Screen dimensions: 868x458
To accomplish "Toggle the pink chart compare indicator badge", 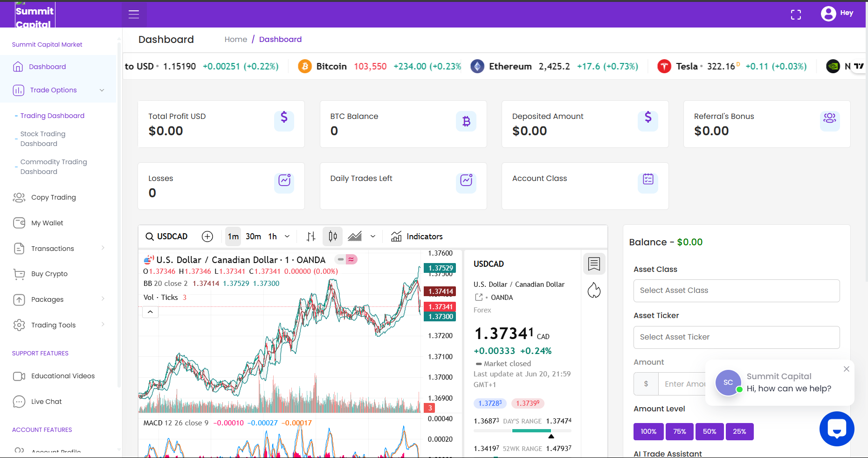I will click(351, 259).
